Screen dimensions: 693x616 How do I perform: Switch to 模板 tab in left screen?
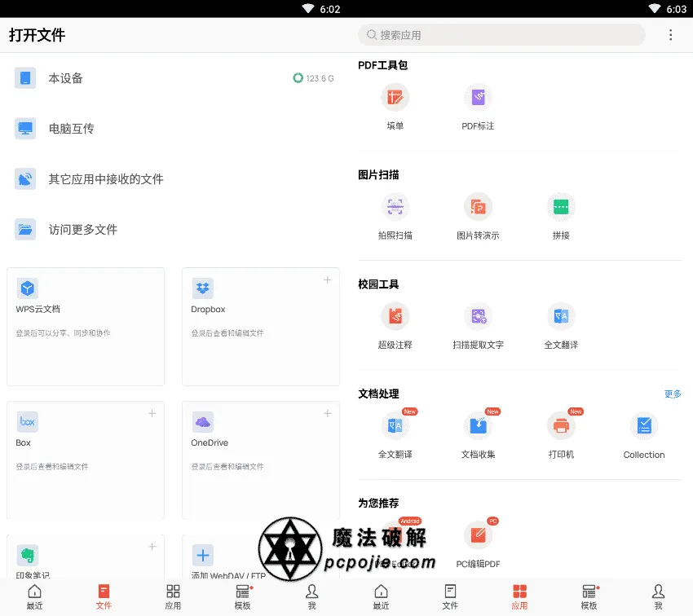tap(243, 597)
